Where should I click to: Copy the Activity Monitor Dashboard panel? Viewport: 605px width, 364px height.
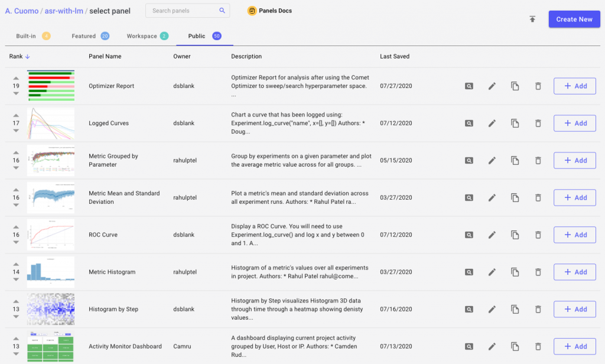515,347
